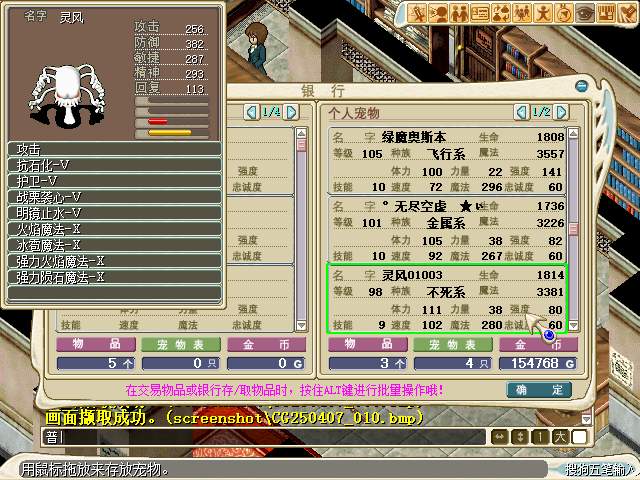Click personal pet count 4 只
The image size is (640, 480).
pyautogui.click(x=453, y=363)
